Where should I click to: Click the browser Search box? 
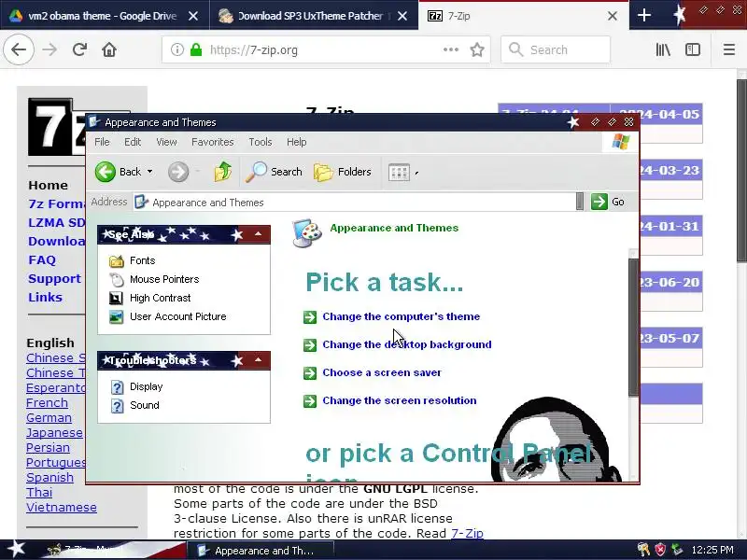pyautogui.click(x=556, y=49)
